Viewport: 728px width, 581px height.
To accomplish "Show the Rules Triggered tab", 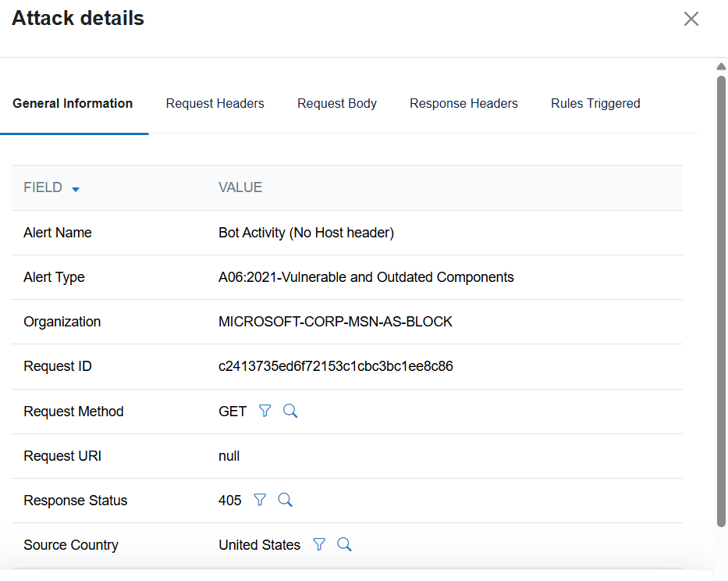I will (595, 103).
